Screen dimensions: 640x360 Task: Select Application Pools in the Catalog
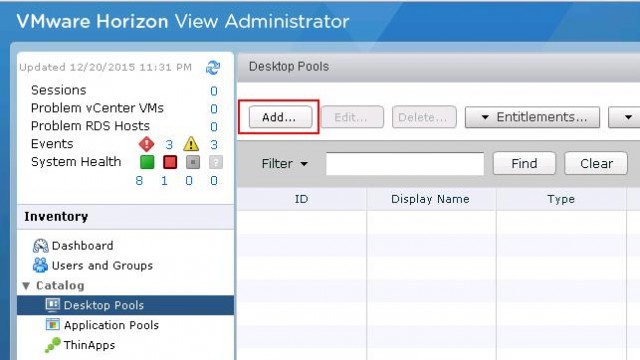click(111, 325)
